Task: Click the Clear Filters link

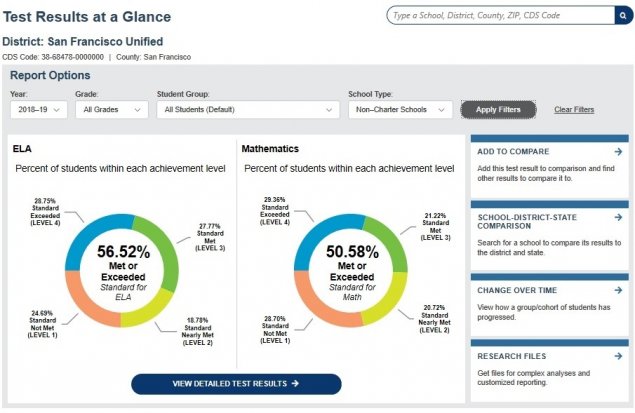Action: tap(574, 109)
